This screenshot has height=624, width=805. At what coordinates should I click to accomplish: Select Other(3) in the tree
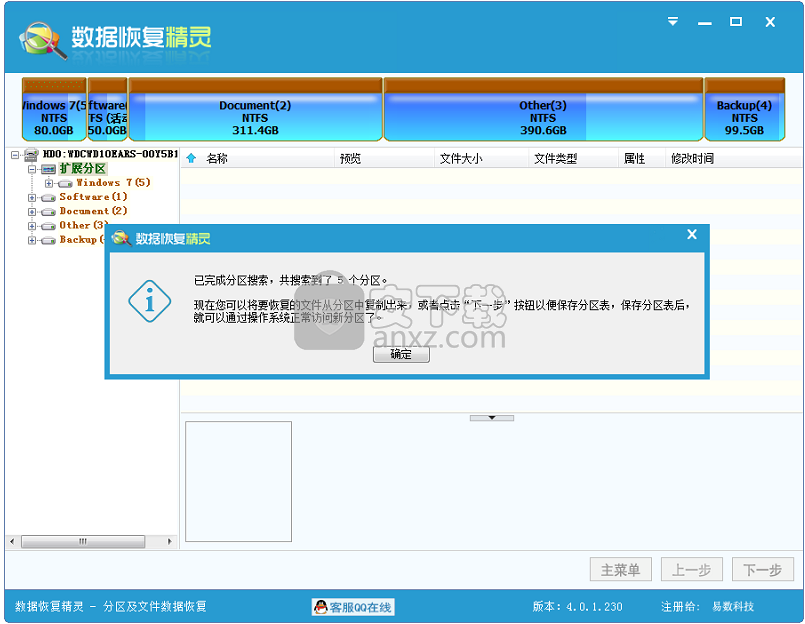pos(84,225)
